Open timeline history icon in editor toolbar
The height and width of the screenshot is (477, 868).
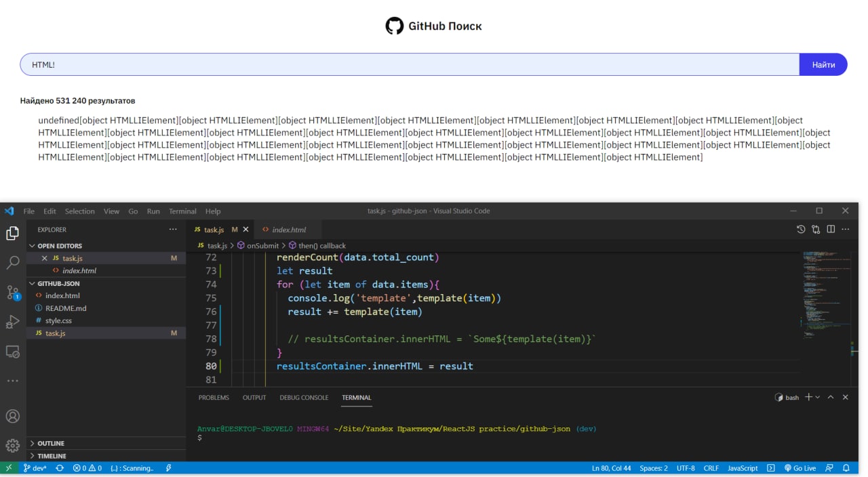[801, 230]
